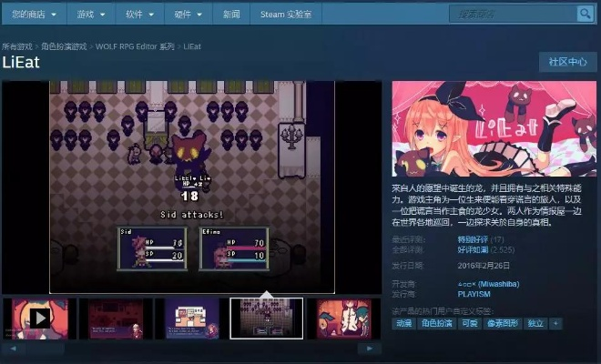Screen dimensions: 601x364
Task: Open publisher PLAYISM link
Action: coord(474,294)
